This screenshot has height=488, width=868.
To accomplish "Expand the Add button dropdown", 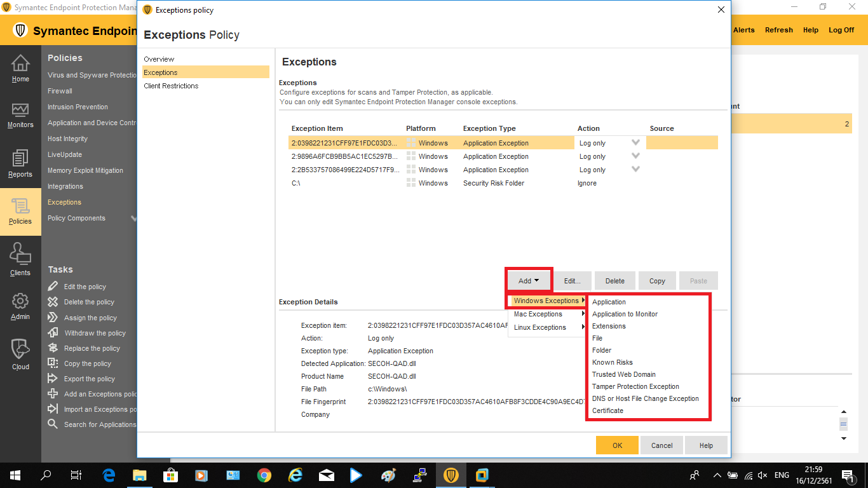I will (529, 281).
